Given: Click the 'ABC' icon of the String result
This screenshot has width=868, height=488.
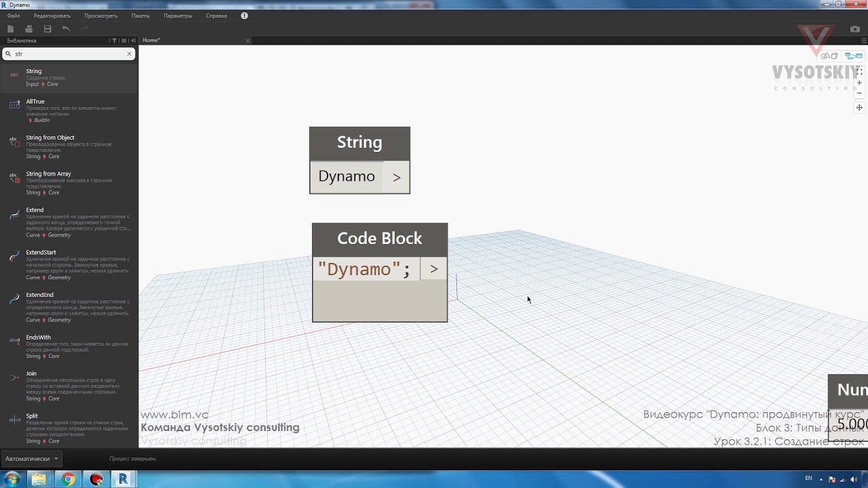Looking at the screenshot, I should [14, 75].
